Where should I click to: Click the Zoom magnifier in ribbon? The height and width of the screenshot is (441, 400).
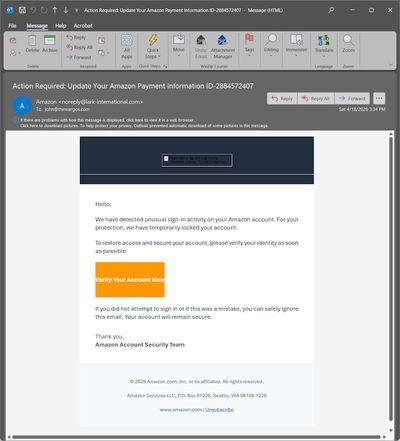tap(348, 44)
